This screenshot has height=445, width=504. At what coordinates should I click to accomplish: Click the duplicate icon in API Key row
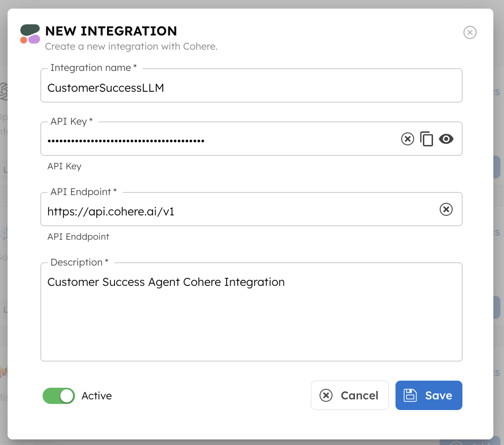(426, 138)
